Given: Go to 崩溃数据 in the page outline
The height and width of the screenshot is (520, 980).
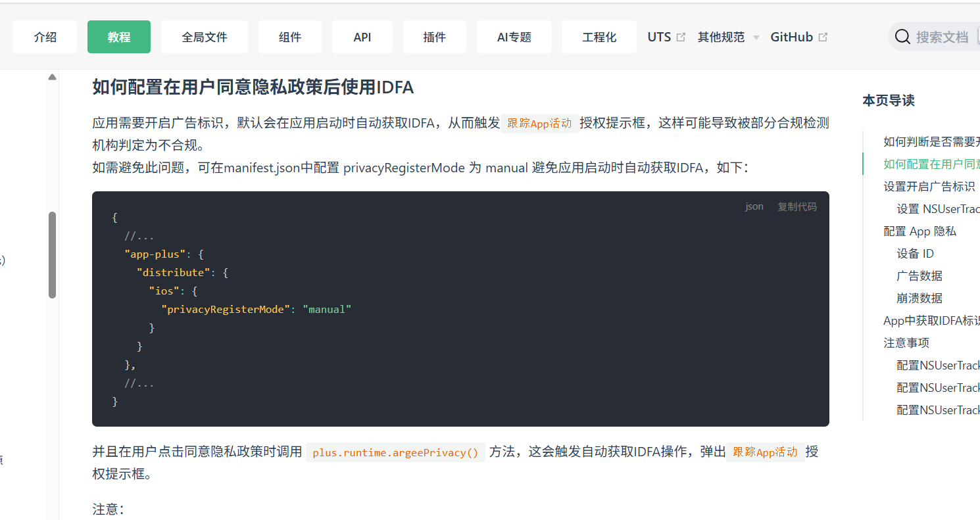Looking at the screenshot, I should click(919, 298).
